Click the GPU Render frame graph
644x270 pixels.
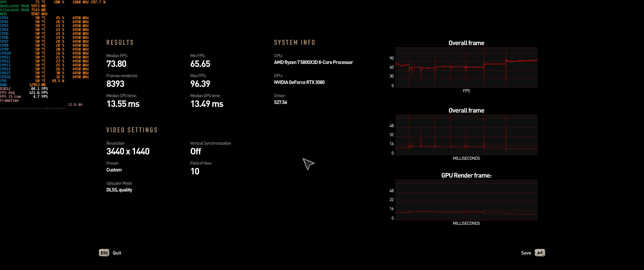point(466,200)
